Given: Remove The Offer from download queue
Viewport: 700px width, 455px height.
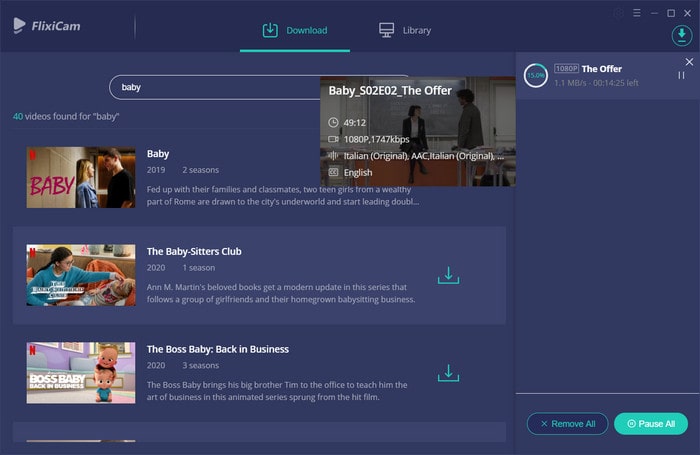Looking at the screenshot, I should pos(689,62).
